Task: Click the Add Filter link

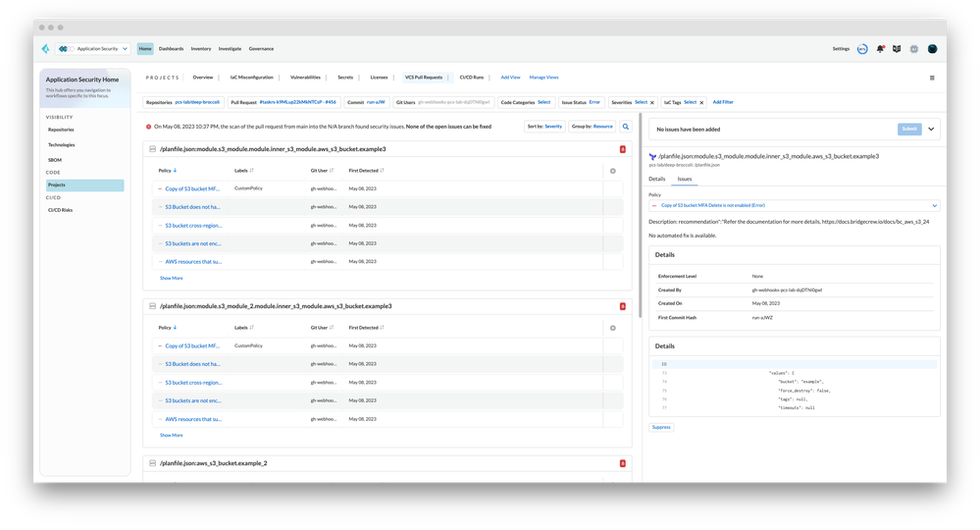Action: [723, 102]
